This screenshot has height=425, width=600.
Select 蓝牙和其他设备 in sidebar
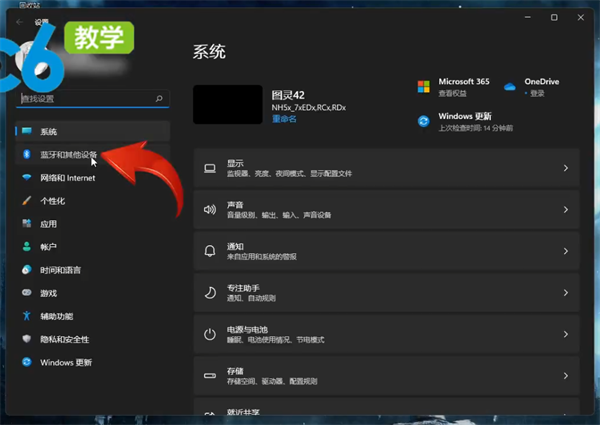93,155
